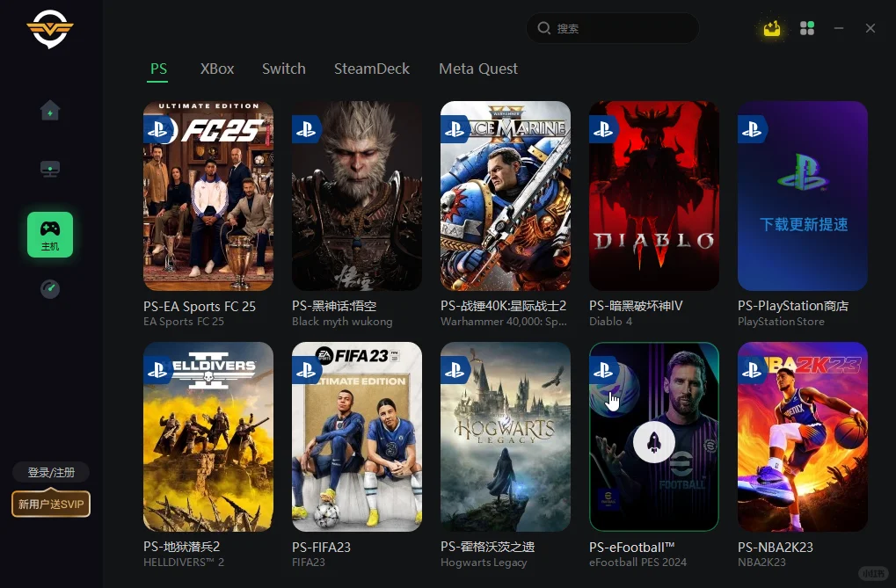Click the PS-战锤40K:星际战士2 title
The image size is (896, 588).
[x=504, y=306]
